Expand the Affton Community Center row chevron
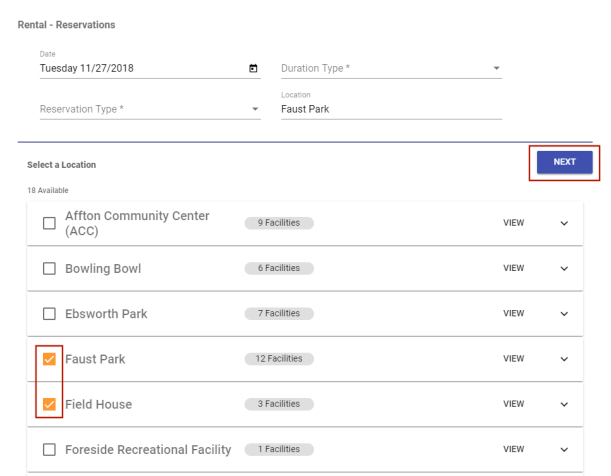Screen dimensions: 611x476 [x=564, y=224]
